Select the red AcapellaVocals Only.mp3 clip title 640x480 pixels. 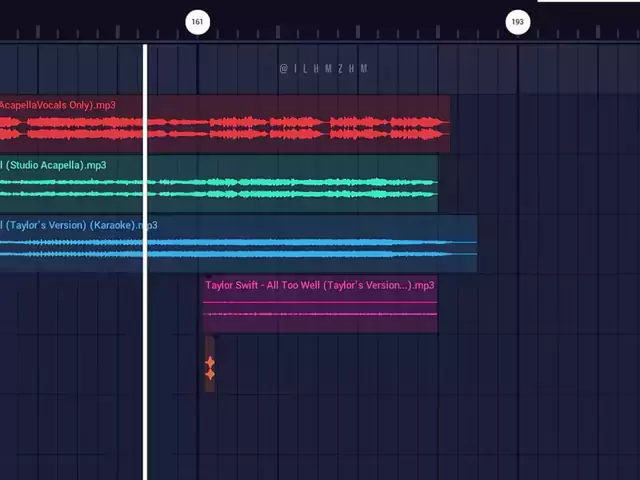[57, 105]
